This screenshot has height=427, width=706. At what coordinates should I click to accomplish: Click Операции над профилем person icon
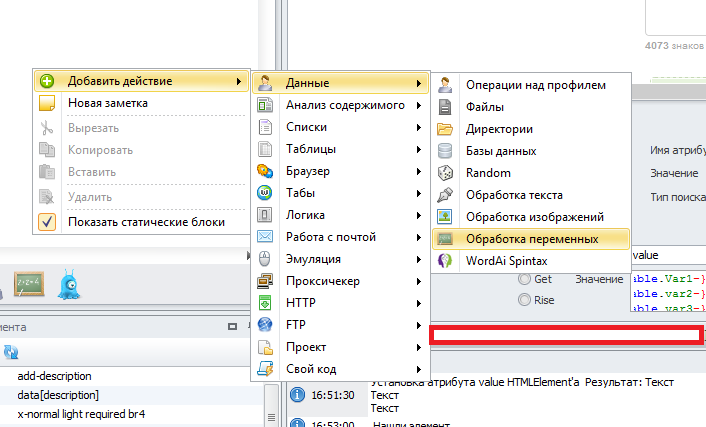tap(445, 85)
